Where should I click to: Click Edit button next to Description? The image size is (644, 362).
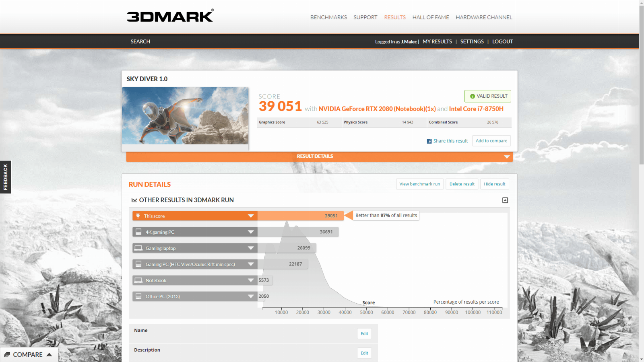(x=364, y=353)
